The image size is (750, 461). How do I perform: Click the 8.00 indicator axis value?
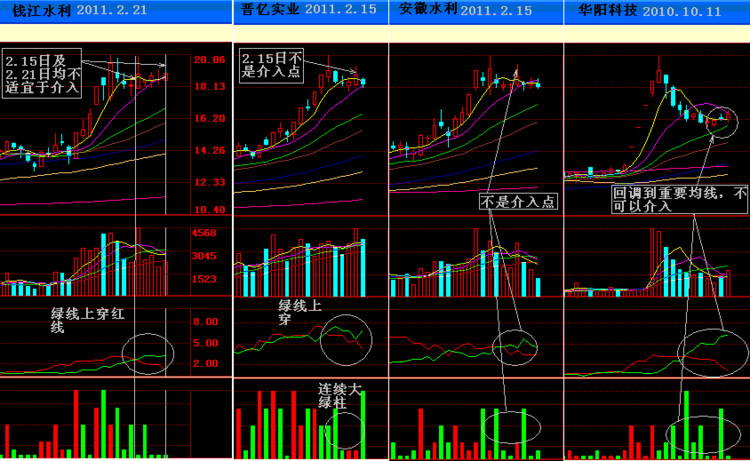tap(206, 322)
